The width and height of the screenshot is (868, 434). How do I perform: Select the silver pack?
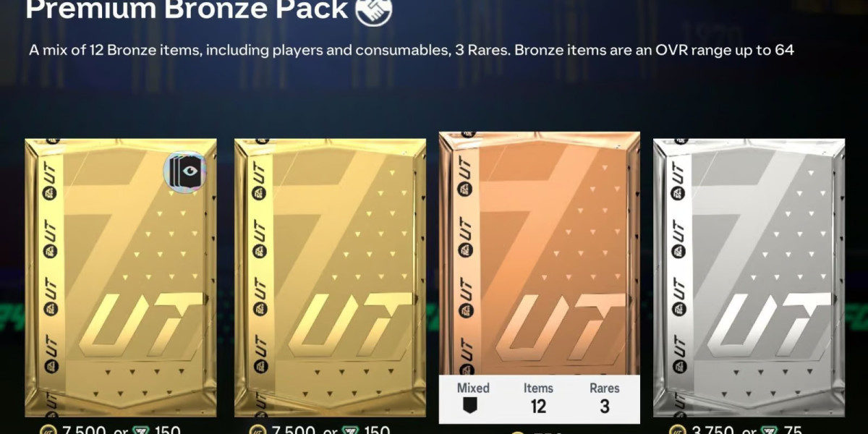(749, 278)
